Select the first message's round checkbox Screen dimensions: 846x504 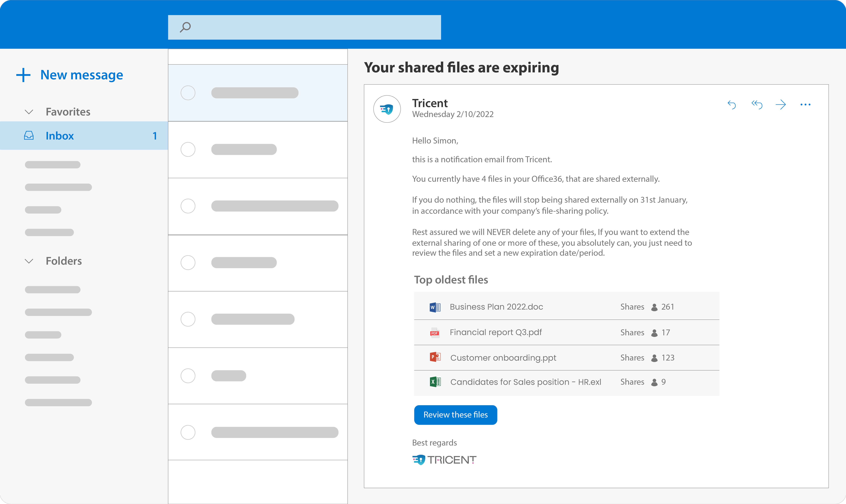click(188, 93)
